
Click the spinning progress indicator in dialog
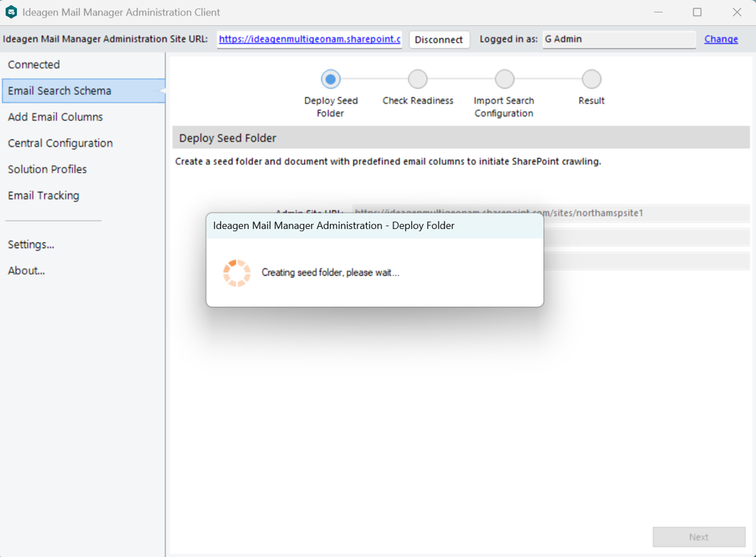click(x=237, y=273)
